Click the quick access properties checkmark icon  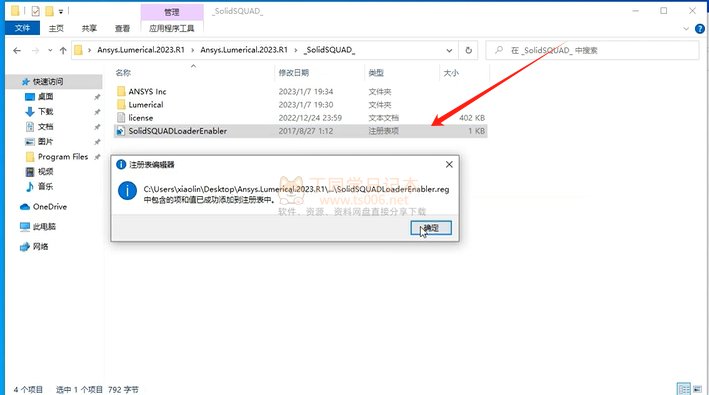(x=36, y=11)
